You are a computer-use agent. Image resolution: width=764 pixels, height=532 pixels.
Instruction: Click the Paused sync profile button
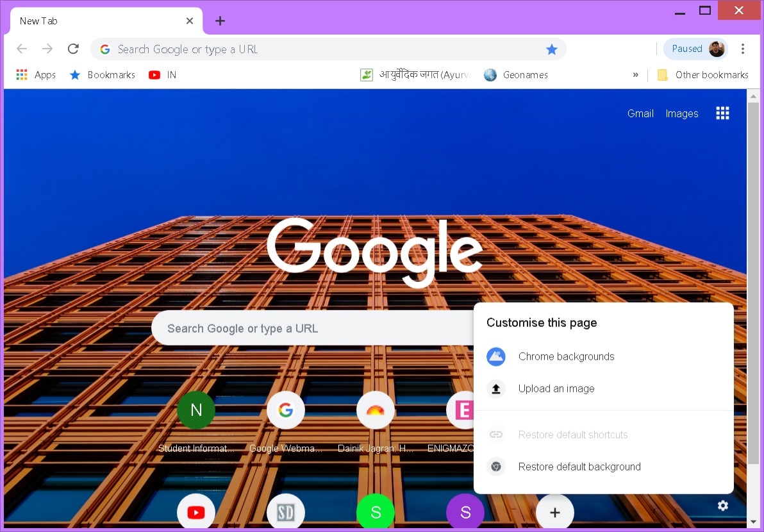[x=695, y=48]
